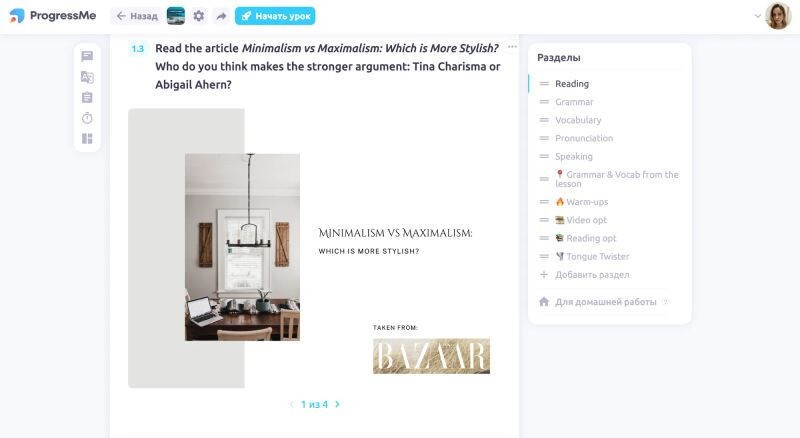The height and width of the screenshot is (438, 800).
Task: Open the timer stopwatch icon
Action: click(87, 118)
